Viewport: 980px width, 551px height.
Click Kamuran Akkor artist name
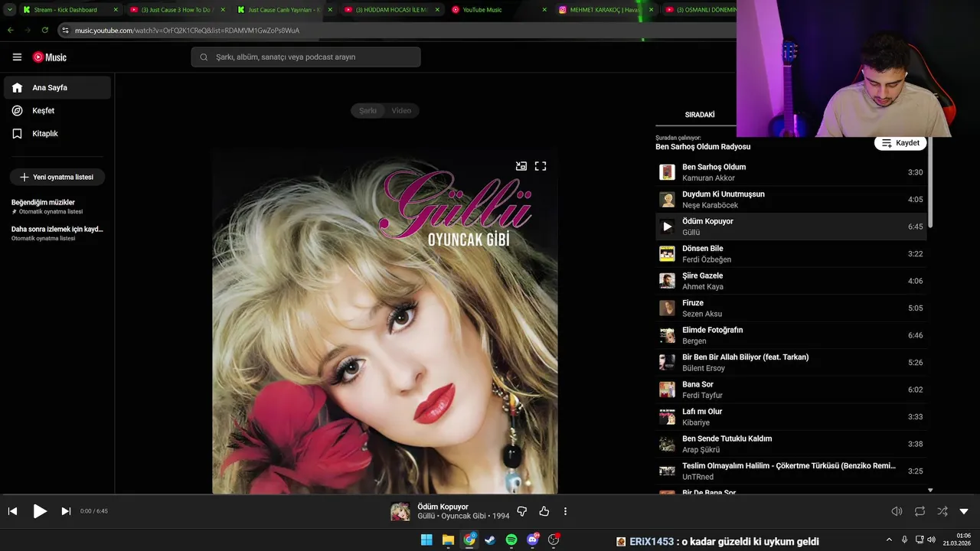point(708,178)
